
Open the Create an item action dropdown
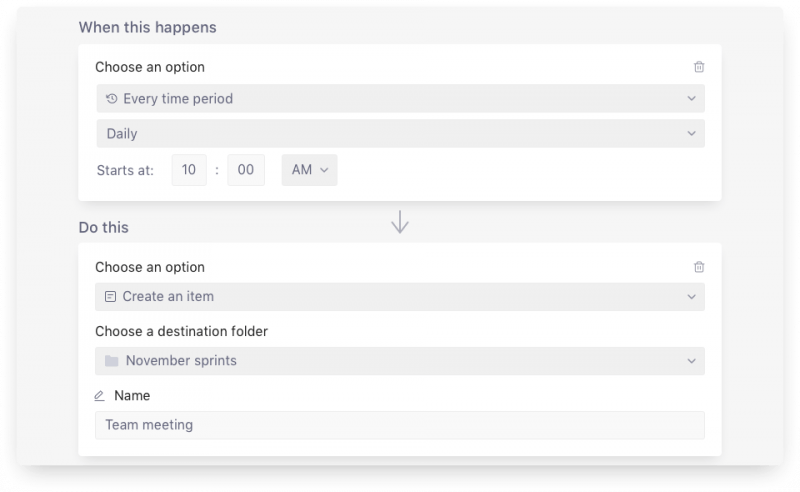click(x=400, y=297)
